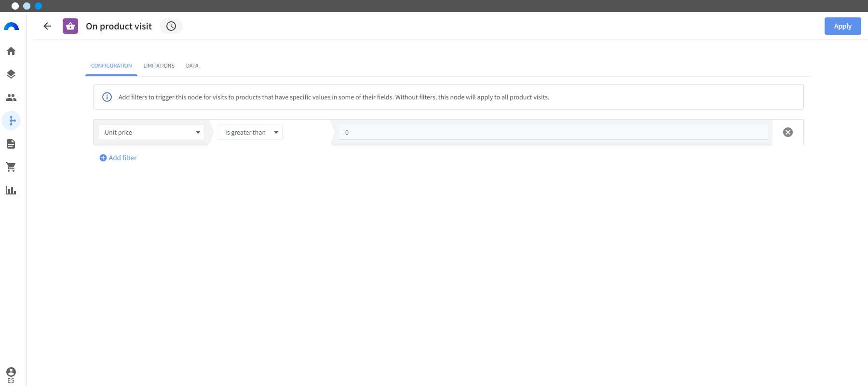The image size is (868, 386).
Task: Click the Add filter link
Action: point(118,158)
